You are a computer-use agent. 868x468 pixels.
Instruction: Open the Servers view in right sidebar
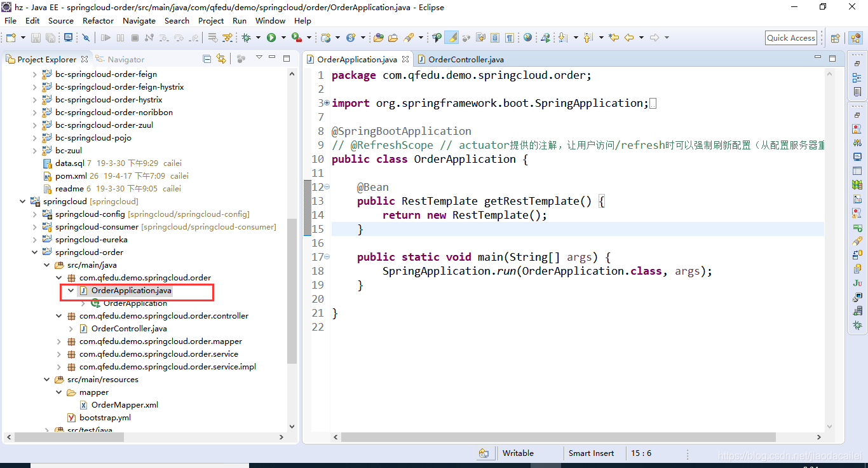click(857, 227)
